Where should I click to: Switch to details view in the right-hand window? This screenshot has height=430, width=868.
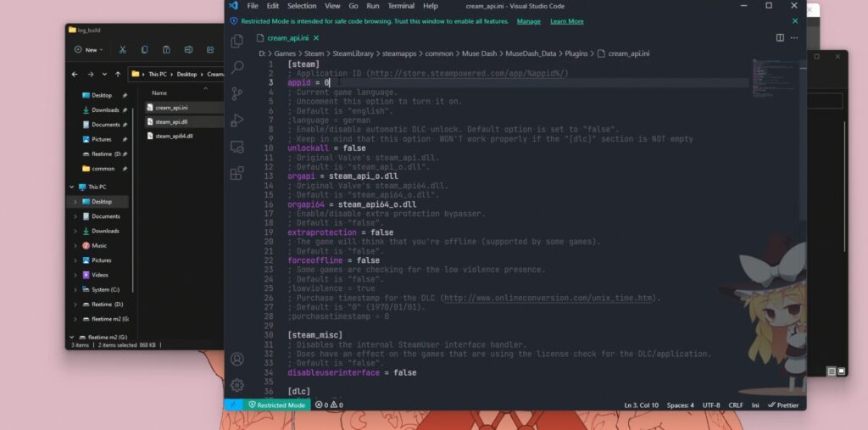coord(831,371)
